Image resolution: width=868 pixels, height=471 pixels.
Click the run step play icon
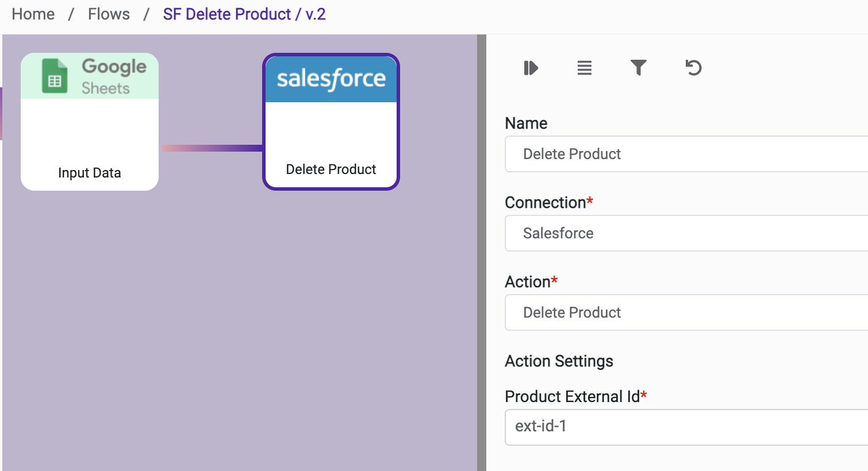pos(531,68)
